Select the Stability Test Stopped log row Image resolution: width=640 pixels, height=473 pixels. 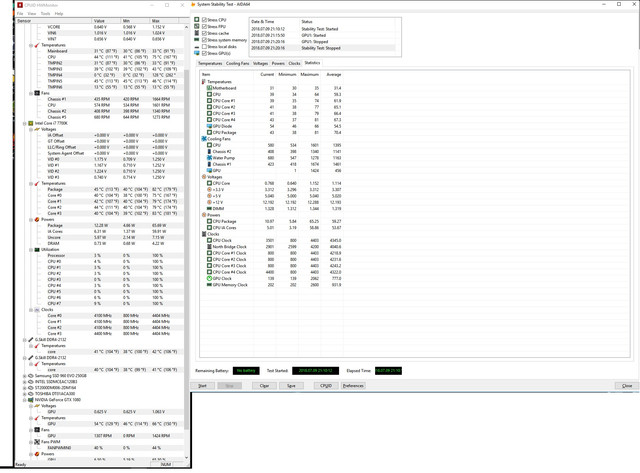click(x=322, y=48)
